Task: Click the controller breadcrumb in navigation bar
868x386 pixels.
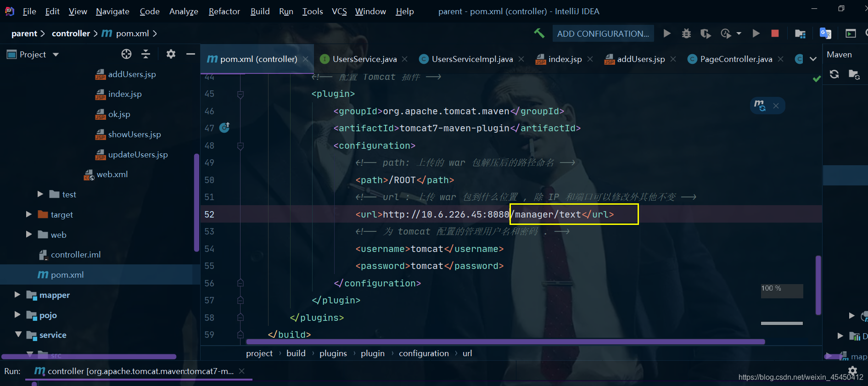Action: click(x=71, y=34)
